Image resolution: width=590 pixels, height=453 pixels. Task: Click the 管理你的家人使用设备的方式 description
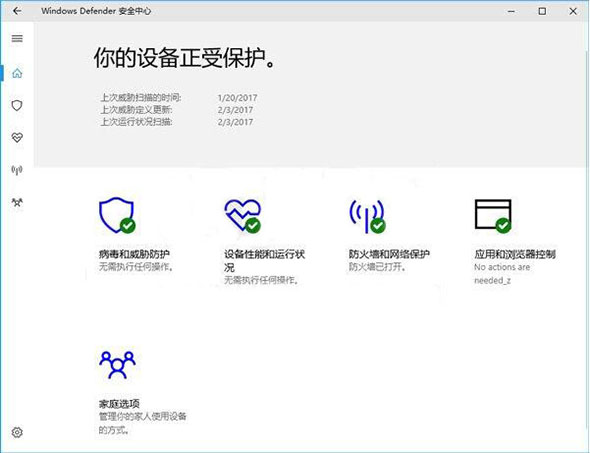(143, 423)
